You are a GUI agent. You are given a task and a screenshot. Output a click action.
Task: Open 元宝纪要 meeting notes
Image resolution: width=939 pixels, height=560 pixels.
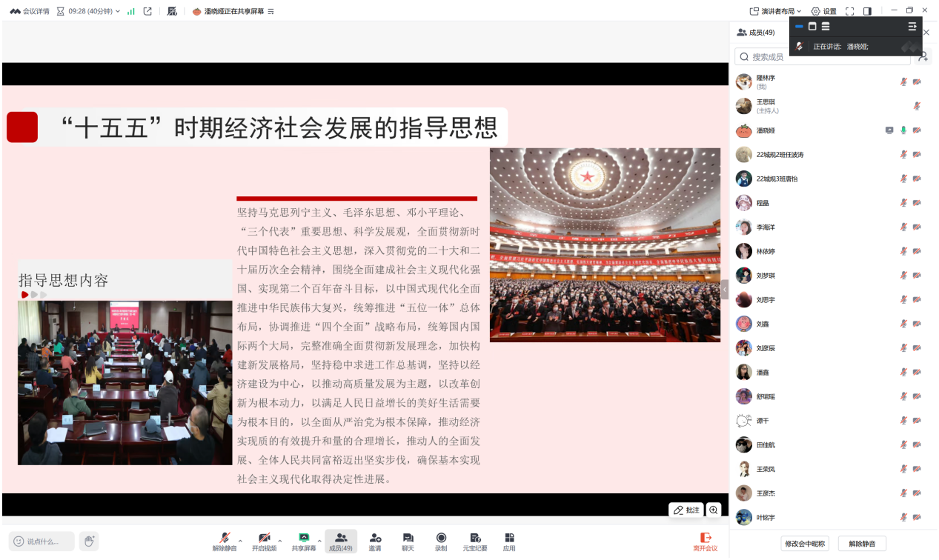click(475, 541)
